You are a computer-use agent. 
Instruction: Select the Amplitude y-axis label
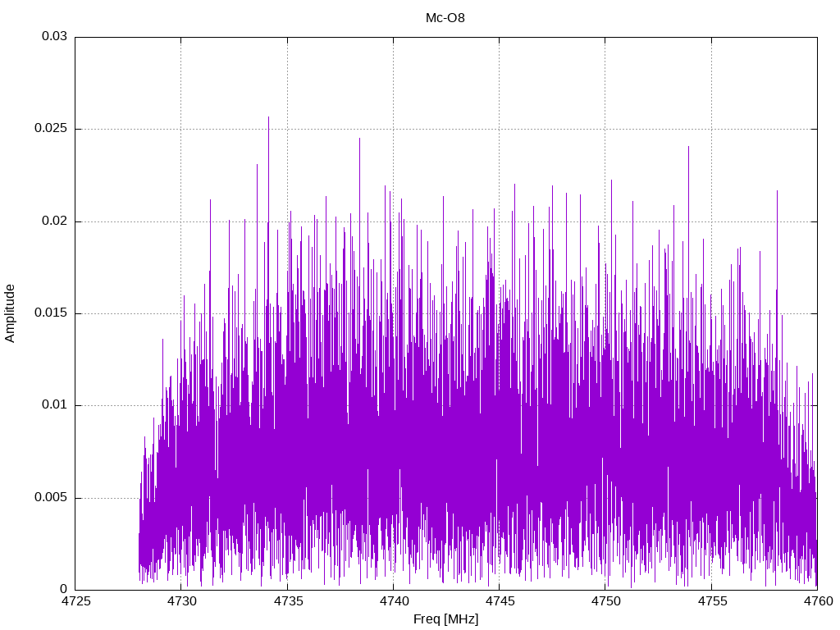pyautogui.click(x=10, y=313)
